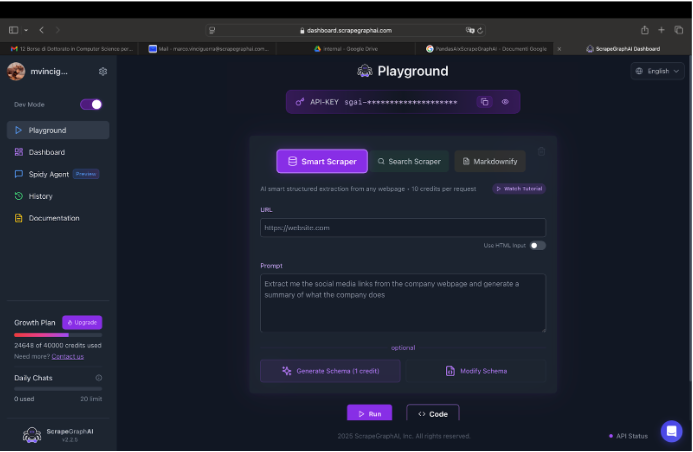Screen dimensions: 693x452
Task: Click the Code button
Action: click(x=433, y=414)
